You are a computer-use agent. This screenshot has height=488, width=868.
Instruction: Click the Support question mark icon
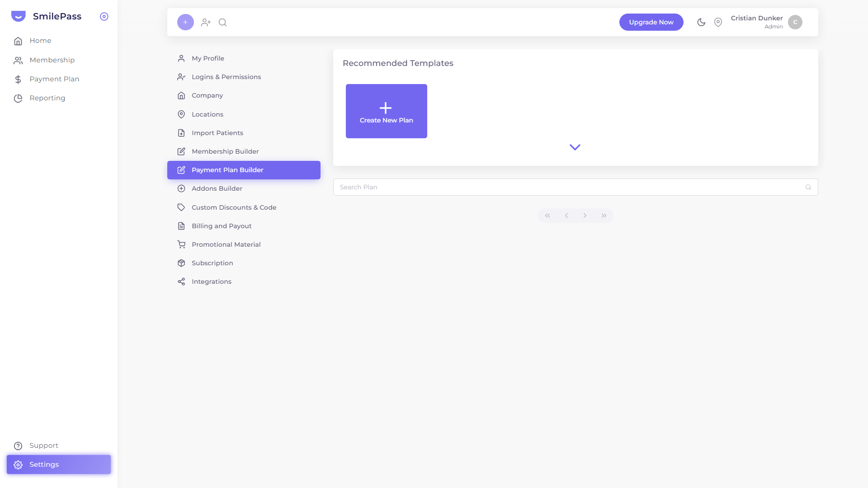tap(18, 446)
